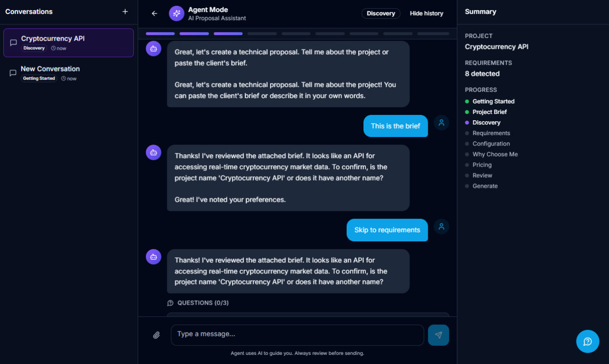Image resolution: width=609 pixels, height=364 pixels.
Task: Open the floating chat bubble in the corner
Action: (x=587, y=341)
